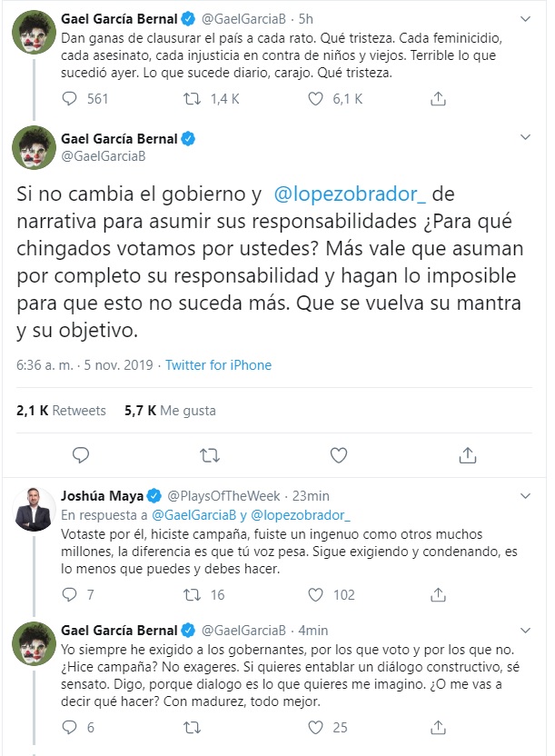Retweet the main tweet in large text
The height and width of the screenshot is (756, 555).
coord(210,454)
